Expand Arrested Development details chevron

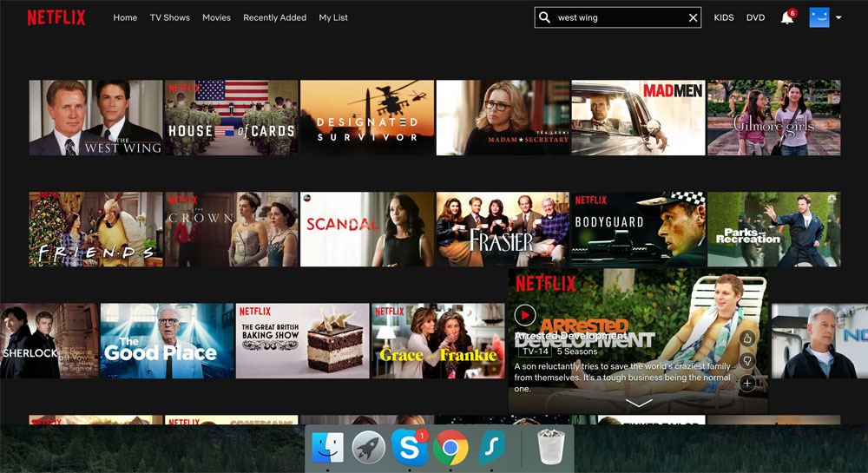(638, 404)
